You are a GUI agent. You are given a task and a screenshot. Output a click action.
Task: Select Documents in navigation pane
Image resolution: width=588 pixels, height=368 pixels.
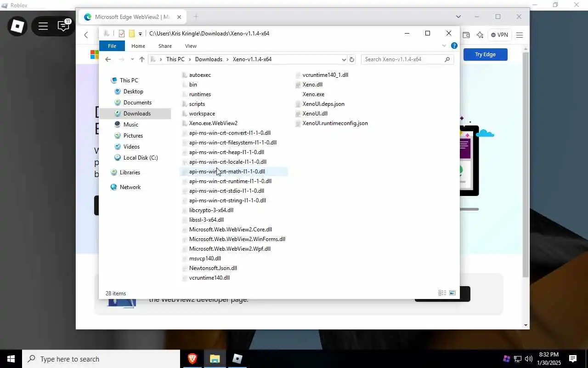pos(137,103)
